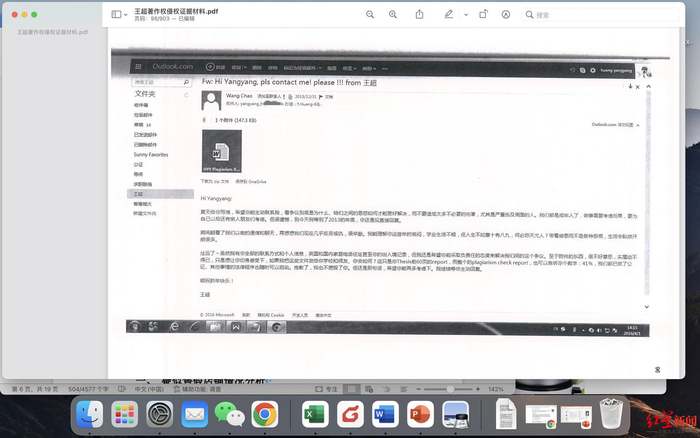
Task: Click the Word attachment thumbnail in the PDF page
Action: (x=222, y=151)
